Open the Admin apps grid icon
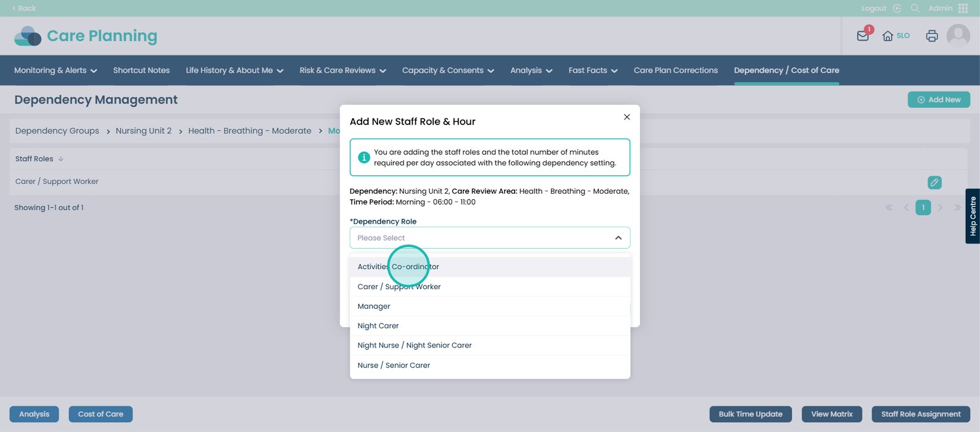The image size is (980, 432). tap(963, 9)
